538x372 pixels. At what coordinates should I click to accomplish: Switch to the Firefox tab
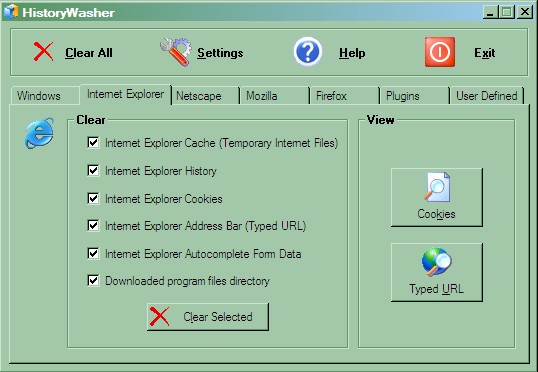345,96
